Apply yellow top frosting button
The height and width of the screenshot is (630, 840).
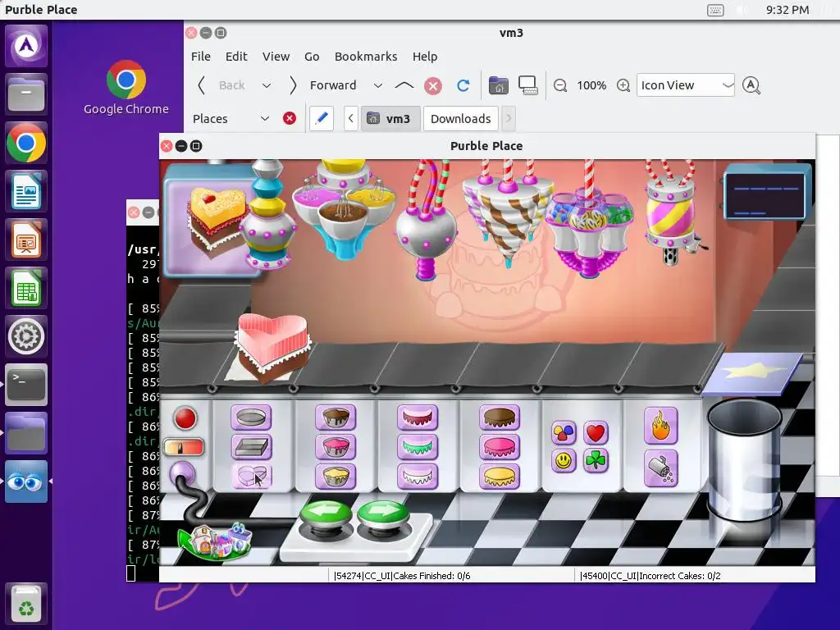[x=500, y=476]
